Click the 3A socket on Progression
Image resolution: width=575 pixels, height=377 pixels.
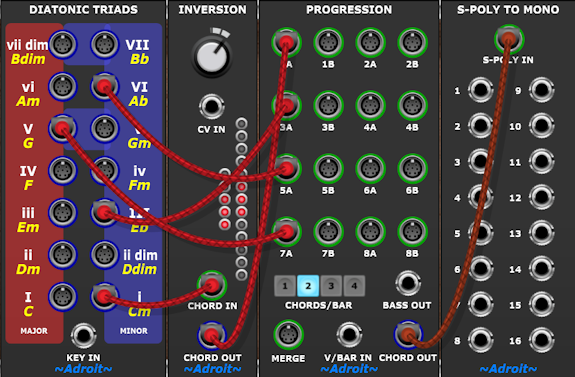pos(286,105)
